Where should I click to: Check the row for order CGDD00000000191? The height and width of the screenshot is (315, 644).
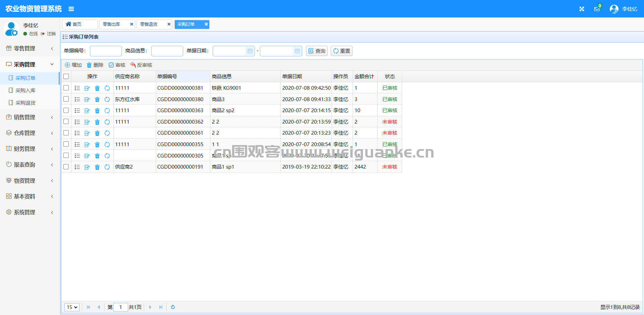point(66,167)
